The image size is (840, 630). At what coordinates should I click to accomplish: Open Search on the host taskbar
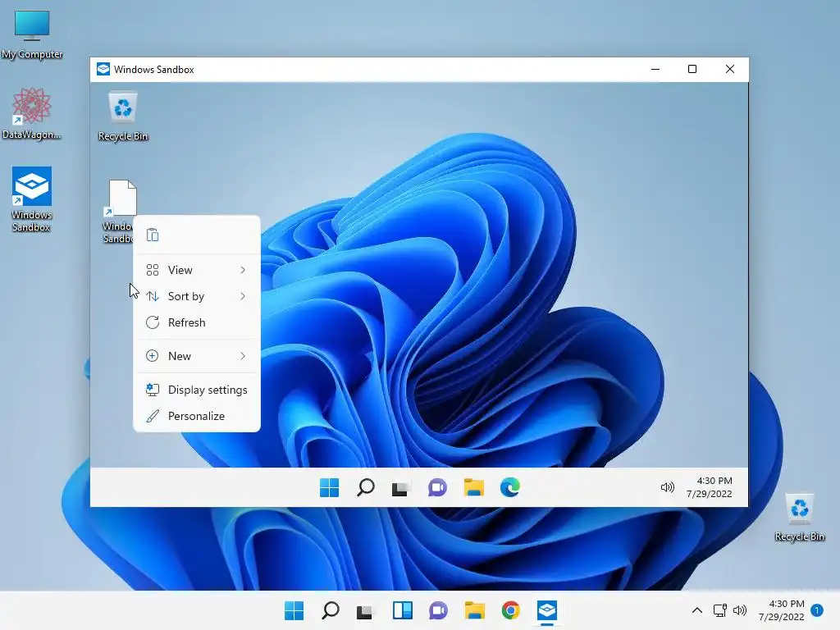point(330,610)
